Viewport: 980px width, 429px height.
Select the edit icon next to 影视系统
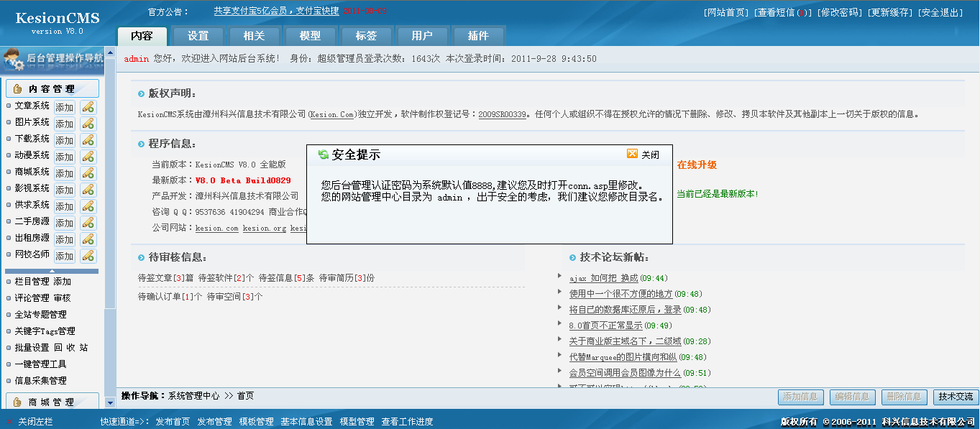(88, 189)
